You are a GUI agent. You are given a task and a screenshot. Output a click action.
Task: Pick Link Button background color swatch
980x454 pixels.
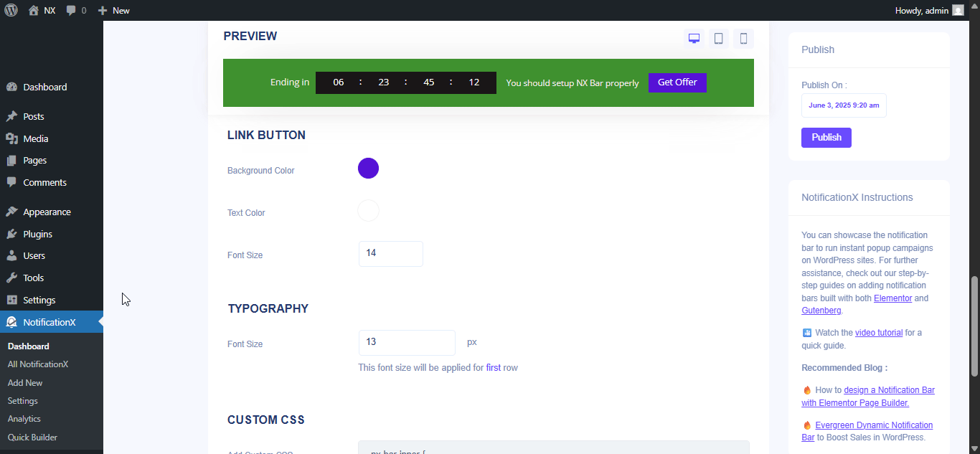368,169
